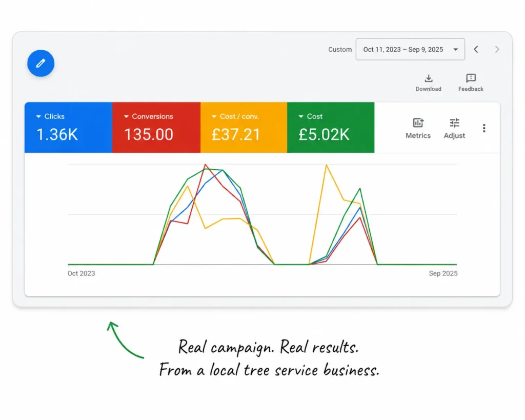Click the blue pencil edit button
Image resolution: width=525 pixels, height=420 pixels.
[x=41, y=63]
